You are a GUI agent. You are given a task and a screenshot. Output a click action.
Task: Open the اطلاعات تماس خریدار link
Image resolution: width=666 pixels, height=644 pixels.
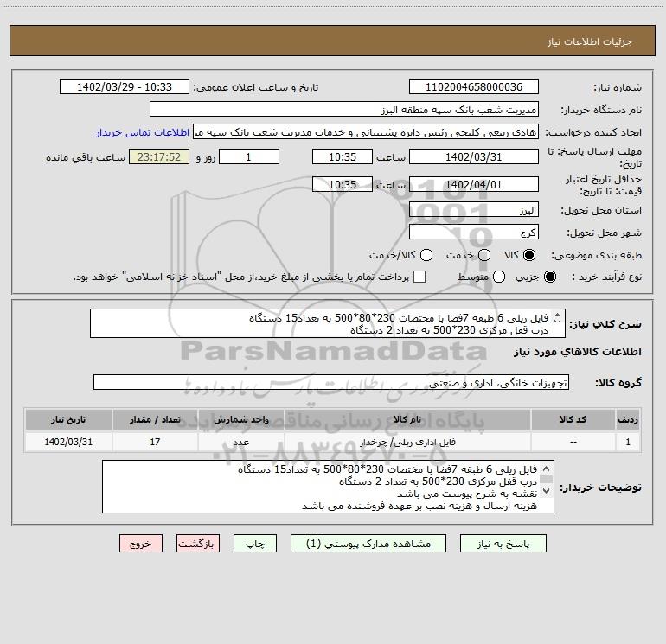tap(143, 132)
